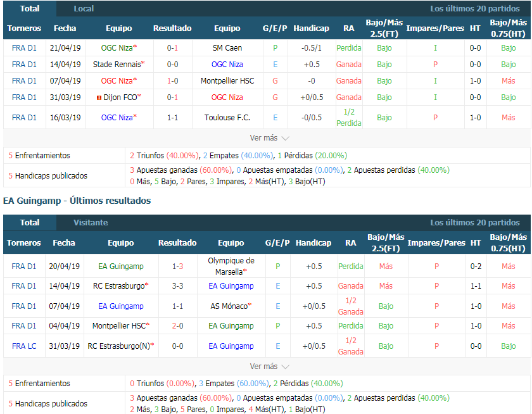Select the Total tab in the Niza table
This screenshot has width=532, height=414.
30,8
